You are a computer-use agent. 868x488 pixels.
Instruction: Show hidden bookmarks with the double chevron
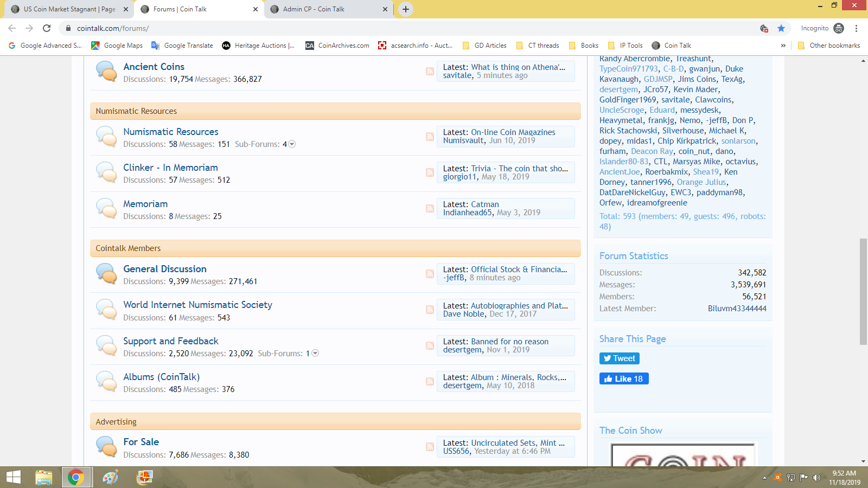(x=783, y=46)
